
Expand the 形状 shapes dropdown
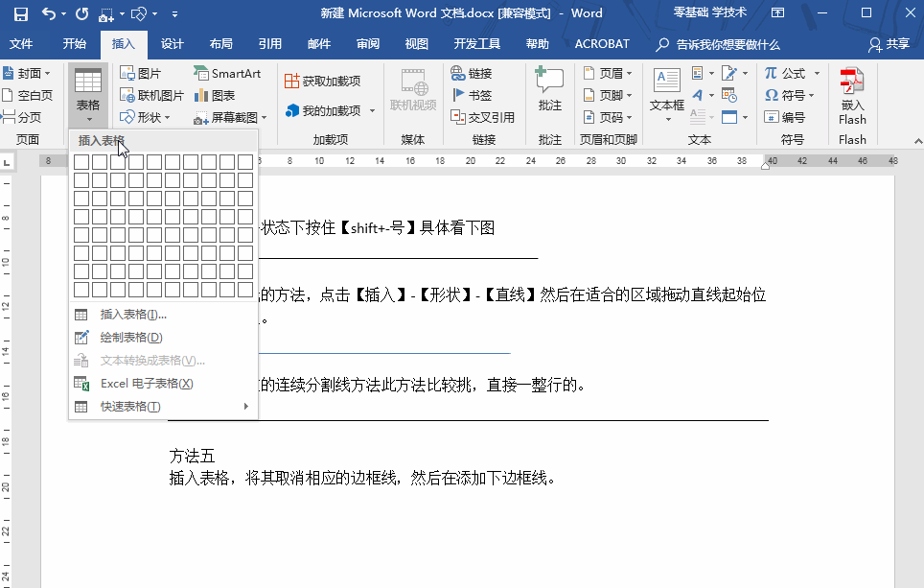coord(168,117)
